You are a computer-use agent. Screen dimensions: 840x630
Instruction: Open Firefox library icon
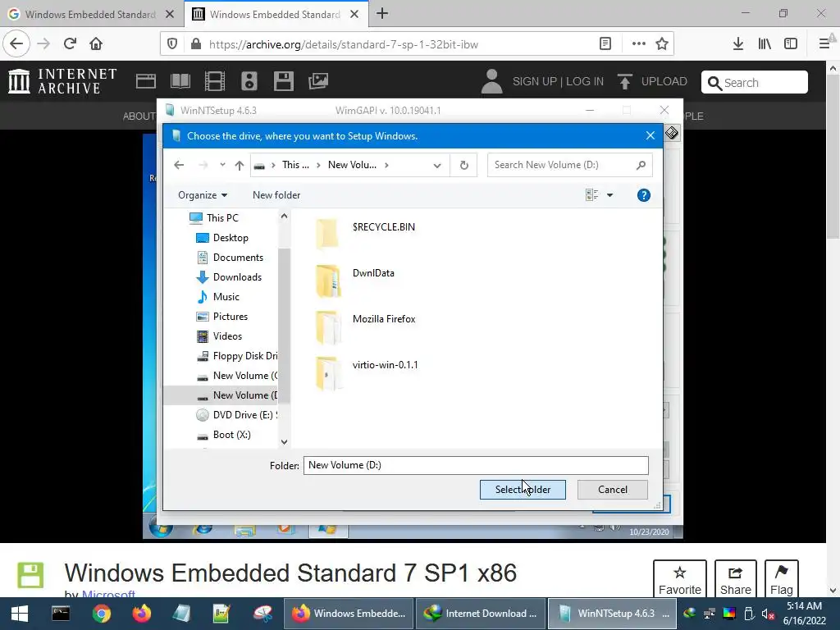pyautogui.click(x=765, y=44)
